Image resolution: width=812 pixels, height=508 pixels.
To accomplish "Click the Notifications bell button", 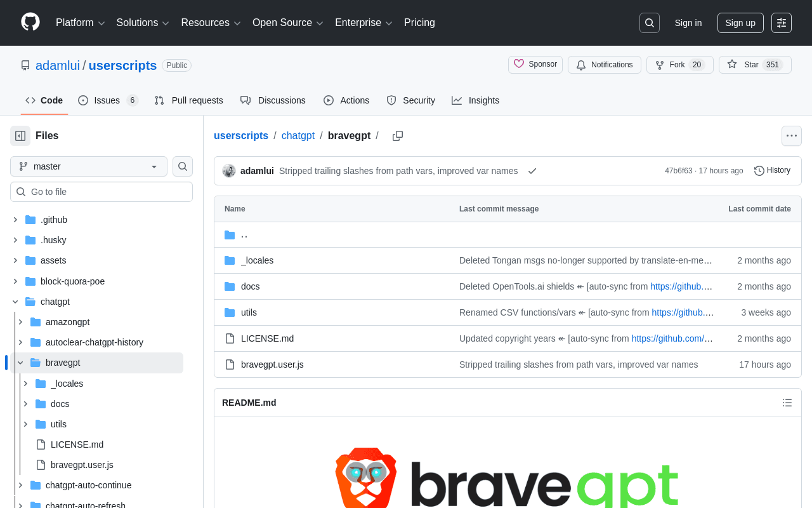I will [605, 65].
